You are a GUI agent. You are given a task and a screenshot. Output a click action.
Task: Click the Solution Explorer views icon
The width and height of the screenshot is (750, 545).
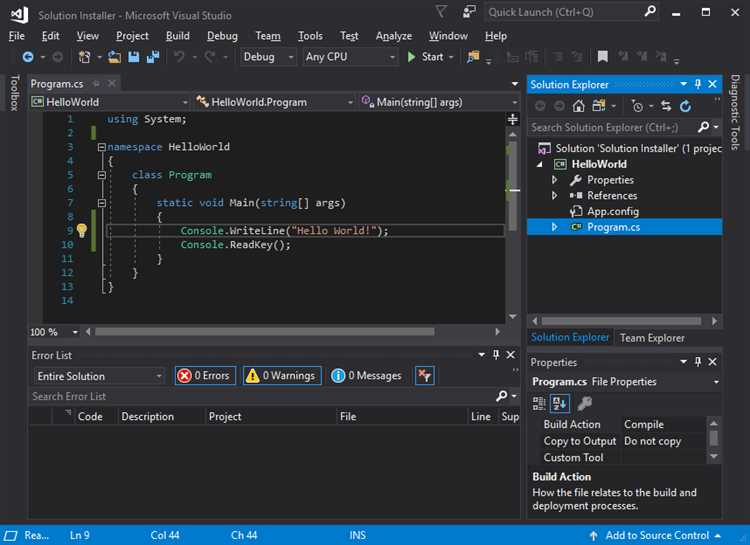pyautogui.click(x=598, y=106)
